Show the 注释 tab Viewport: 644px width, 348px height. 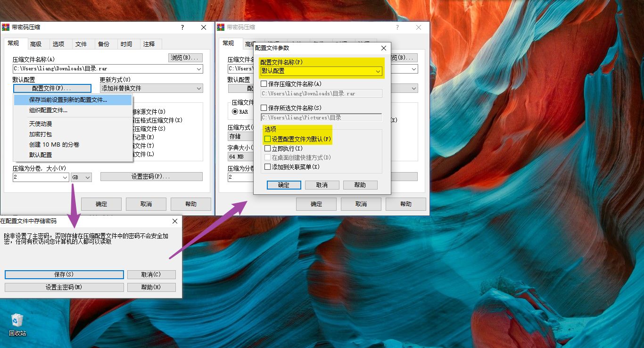[149, 44]
